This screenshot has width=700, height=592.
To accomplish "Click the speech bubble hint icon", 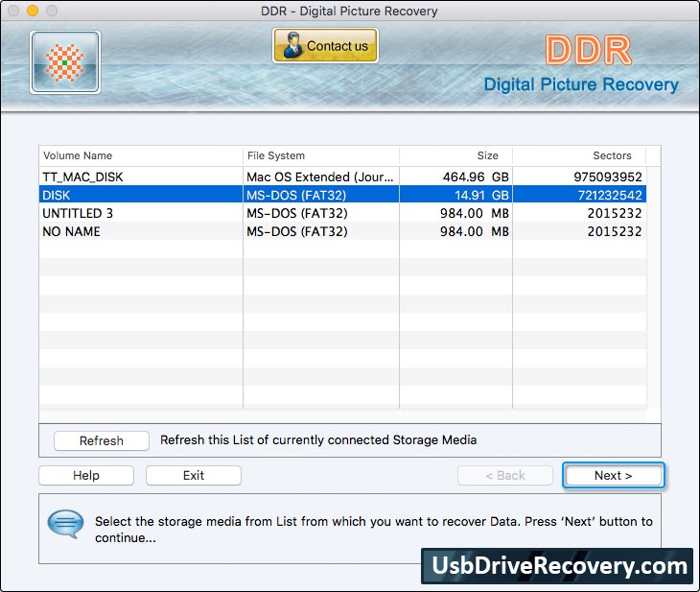I will [x=65, y=524].
